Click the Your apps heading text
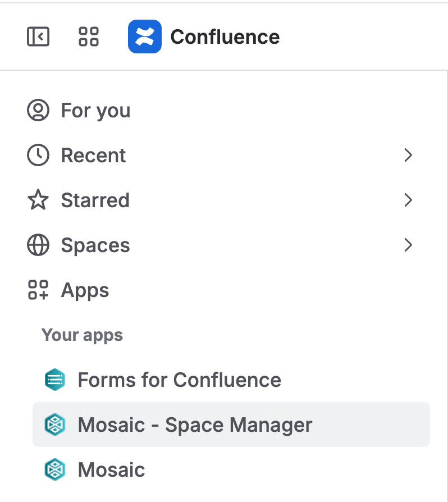This screenshot has width=448, height=502. click(x=82, y=335)
